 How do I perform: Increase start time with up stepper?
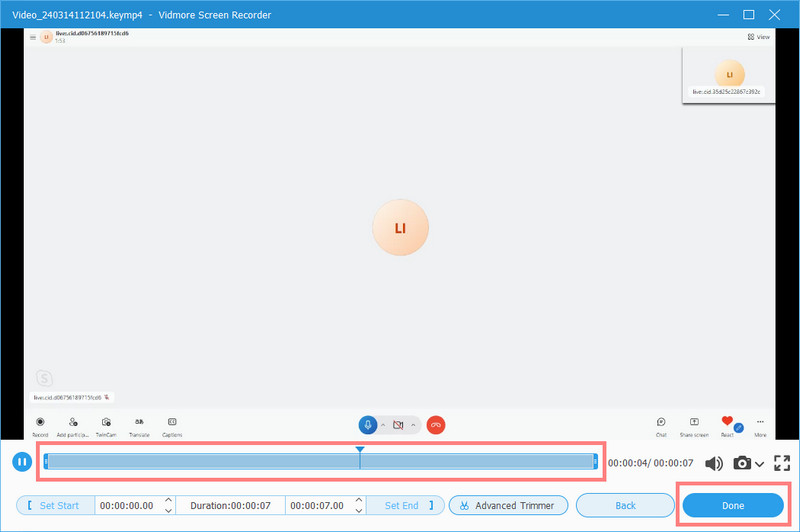tap(168, 501)
